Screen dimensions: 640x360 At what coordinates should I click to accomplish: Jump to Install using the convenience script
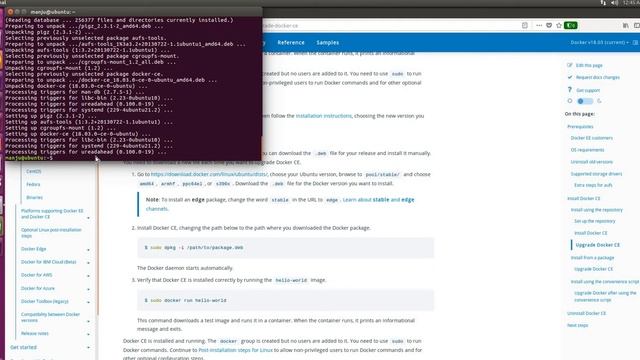point(604,282)
